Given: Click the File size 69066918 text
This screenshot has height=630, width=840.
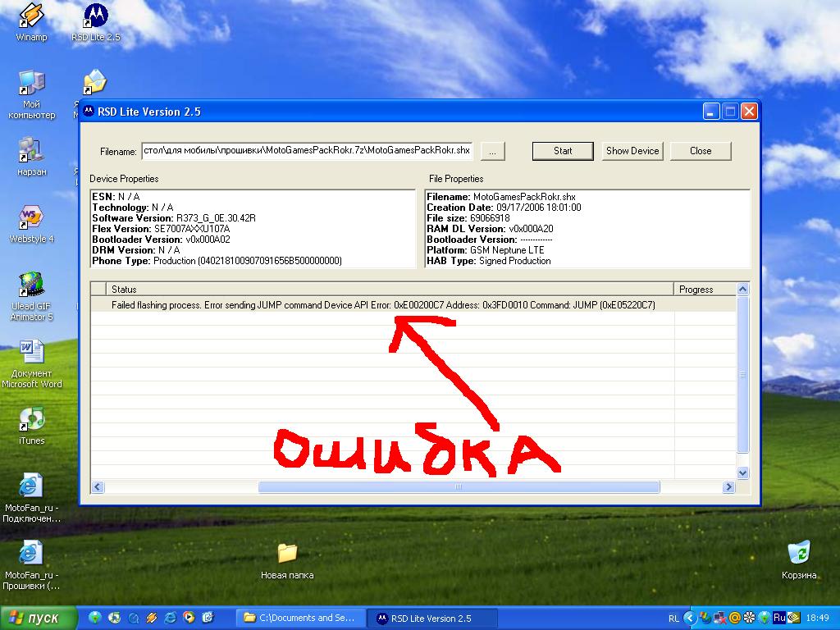Looking at the screenshot, I should 468,218.
